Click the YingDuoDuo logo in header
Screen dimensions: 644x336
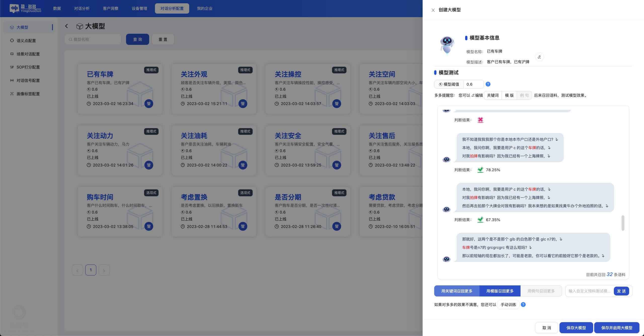[25, 8]
